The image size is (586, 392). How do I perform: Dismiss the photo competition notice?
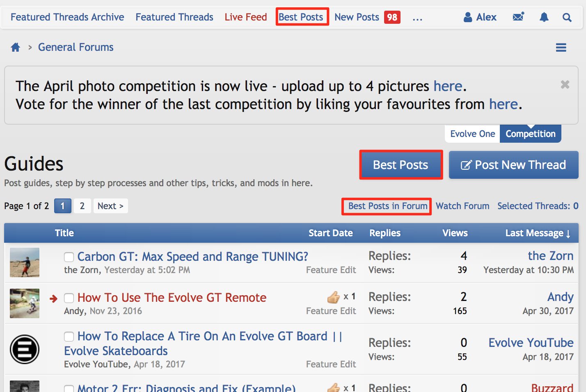[x=565, y=84]
